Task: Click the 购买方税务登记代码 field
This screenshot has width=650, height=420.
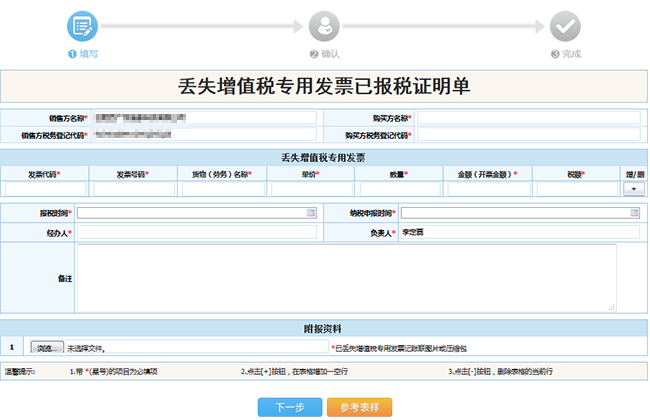Action: click(x=528, y=134)
